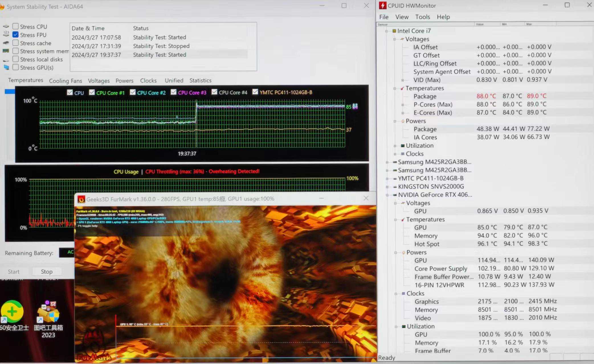Screen dimensions: 594x364
Task: Click the Intel Core i7 chip icon
Action: point(394,31)
